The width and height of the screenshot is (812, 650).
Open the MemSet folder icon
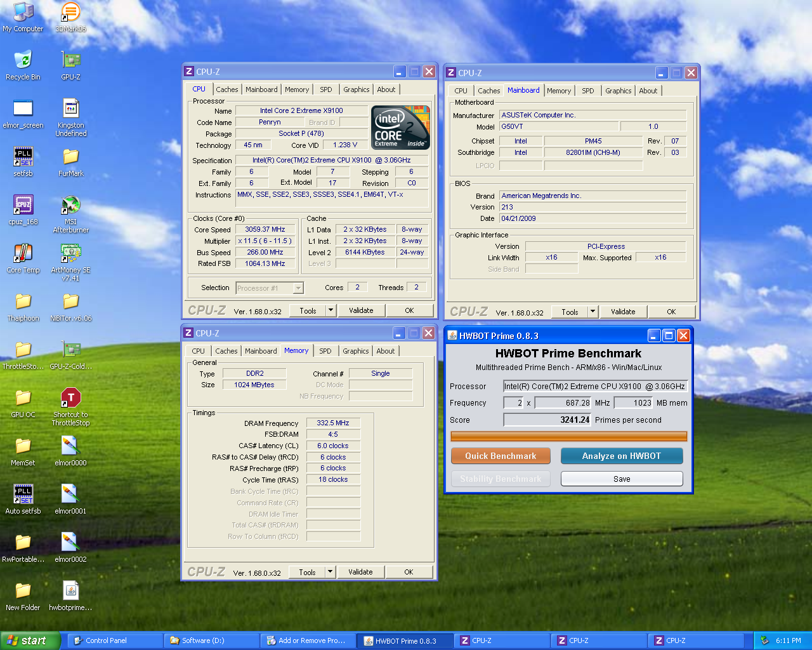[x=23, y=451]
